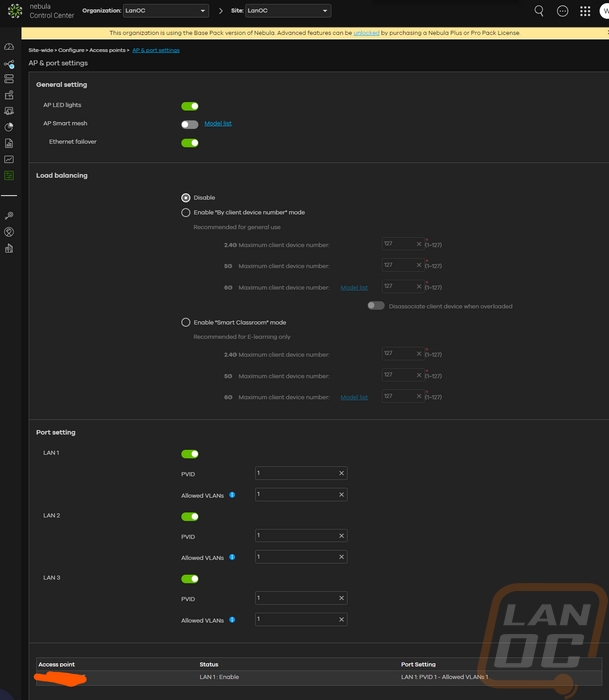
Task: Open the dashboard gauge icon in sidebar
Action: 9,47
